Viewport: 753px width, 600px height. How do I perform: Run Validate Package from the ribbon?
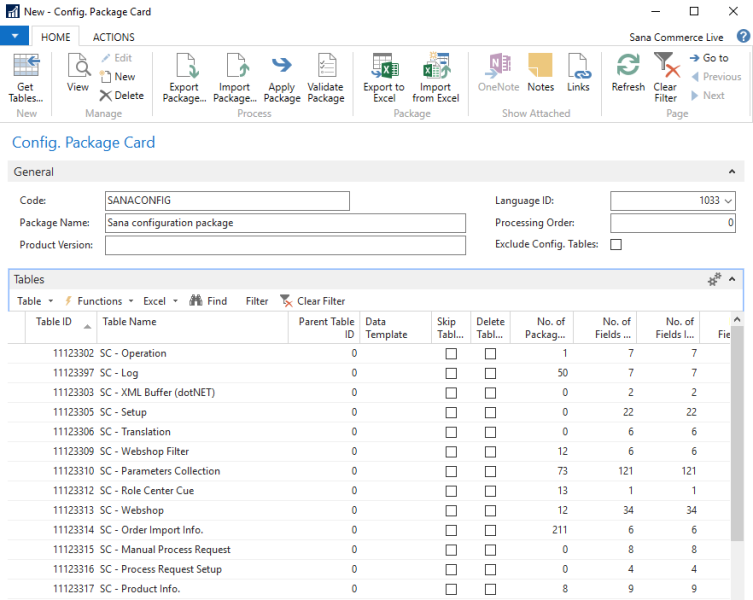(326, 78)
